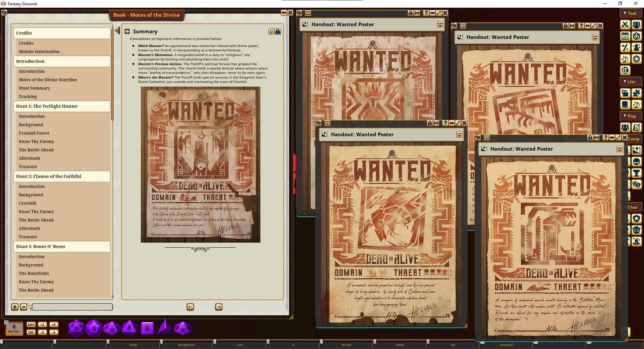Click the plus/minus modifiers icon in the sidebar
This screenshot has height=349, width=644.
(x=625, y=47)
